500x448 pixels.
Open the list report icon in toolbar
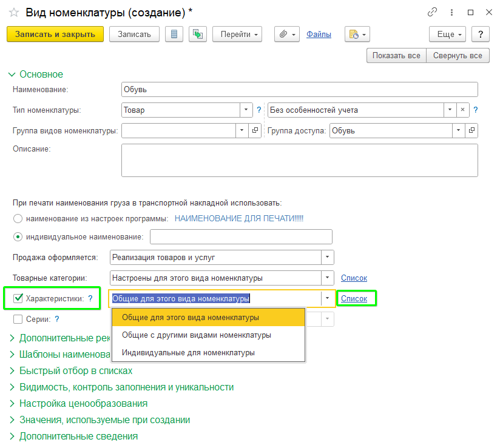(x=174, y=34)
